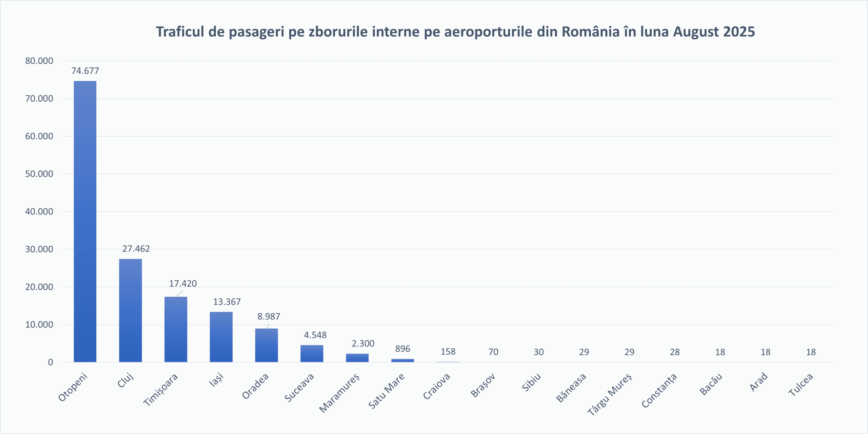Screen dimensions: 868x434
Task: Click the 17.420 data label
Action: tap(183, 284)
